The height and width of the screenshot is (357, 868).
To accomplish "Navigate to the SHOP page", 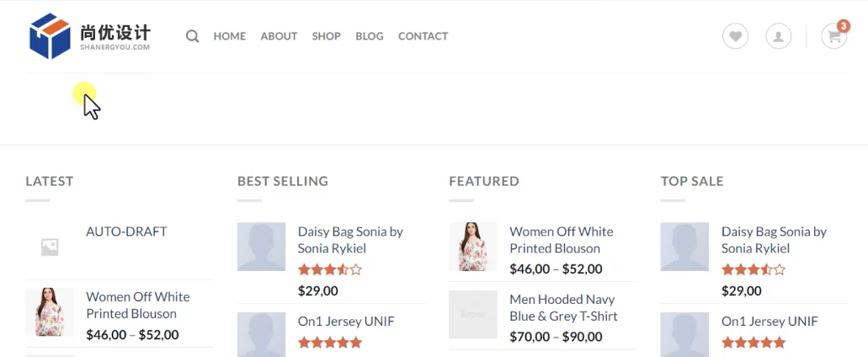I will pos(326,36).
